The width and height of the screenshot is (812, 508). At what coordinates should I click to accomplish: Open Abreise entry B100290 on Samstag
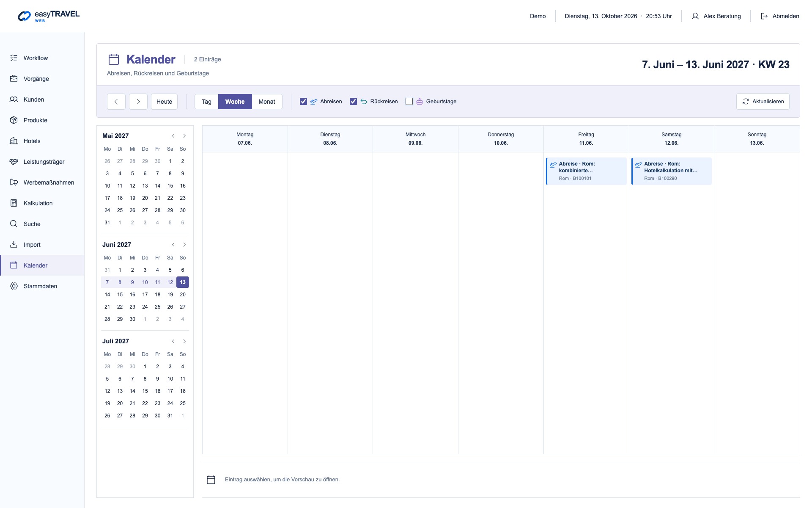(672, 171)
